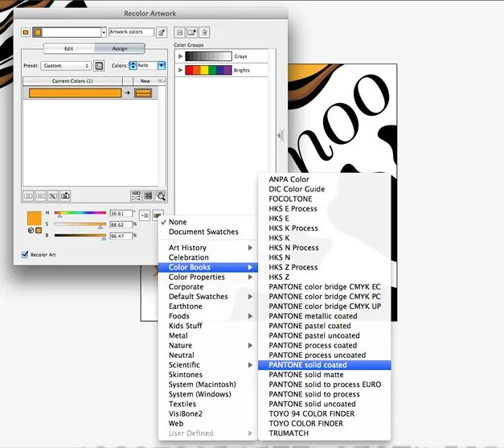504x448 pixels.
Task: Collapse the Color Groups storage arrow
Action: coord(281,135)
